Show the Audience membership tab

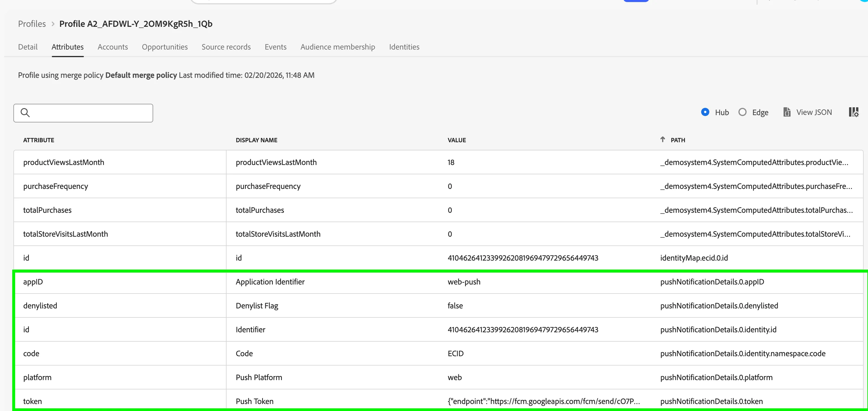click(x=338, y=47)
